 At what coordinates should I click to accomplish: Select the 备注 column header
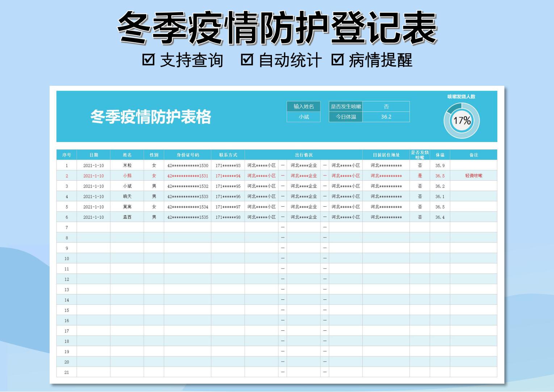(473, 155)
